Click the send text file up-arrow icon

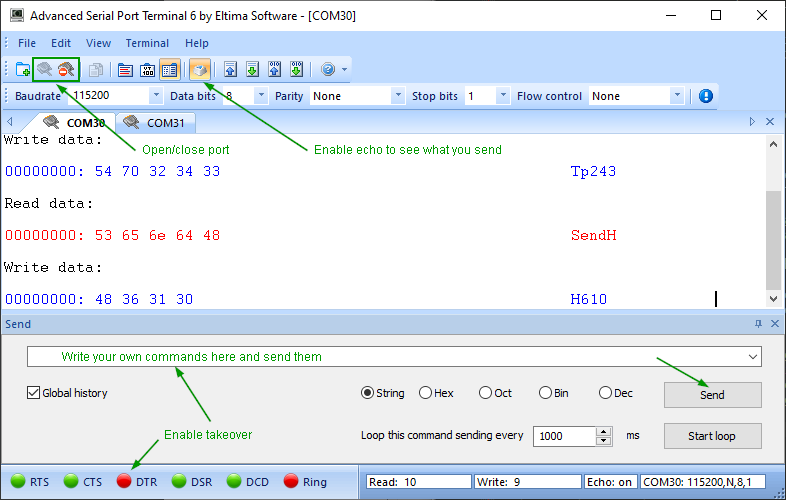click(230, 69)
